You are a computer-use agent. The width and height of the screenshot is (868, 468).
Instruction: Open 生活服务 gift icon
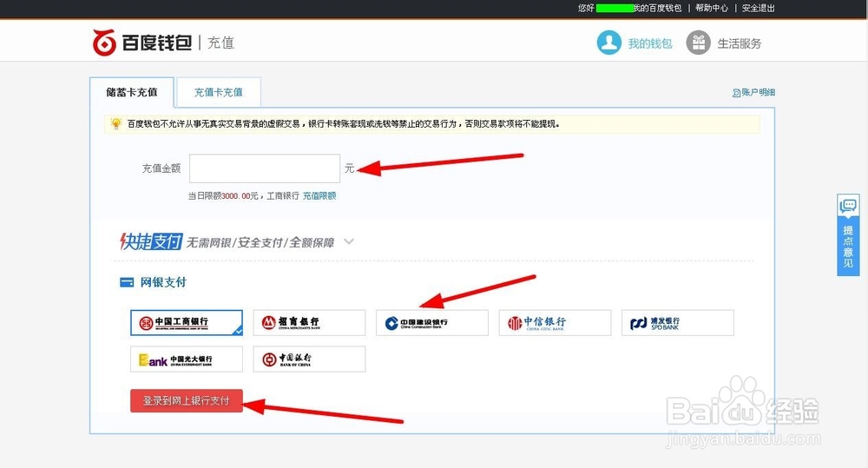click(699, 43)
